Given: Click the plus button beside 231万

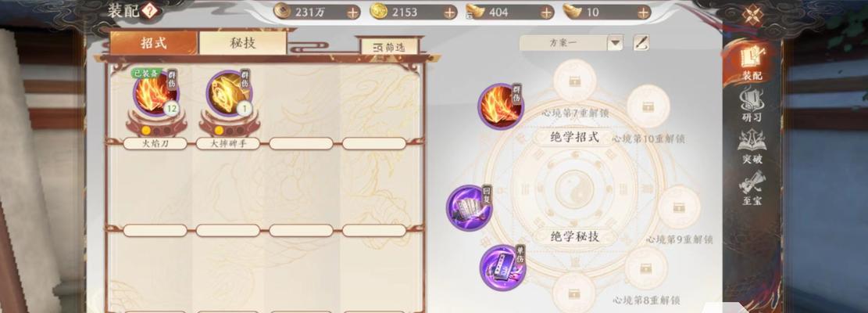Looking at the screenshot, I should 353,13.
